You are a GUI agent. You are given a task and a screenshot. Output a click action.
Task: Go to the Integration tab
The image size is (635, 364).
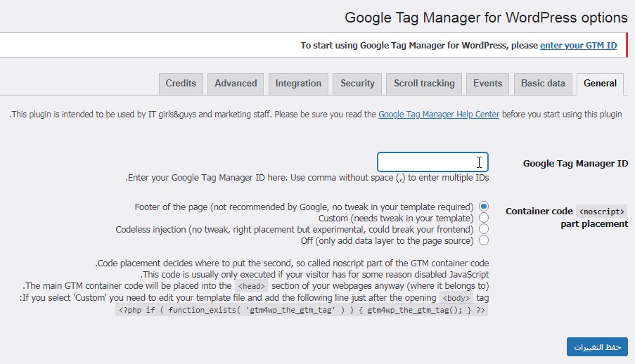click(298, 83)
